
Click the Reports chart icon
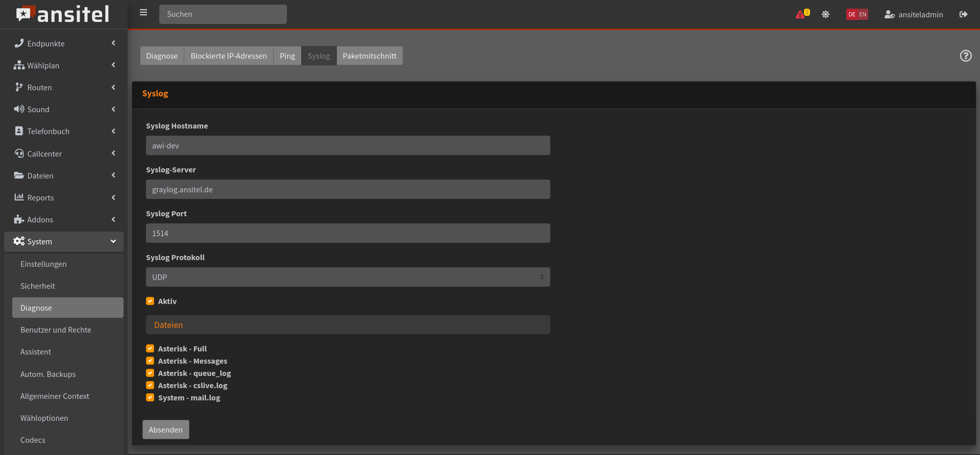tap(19, 197)
